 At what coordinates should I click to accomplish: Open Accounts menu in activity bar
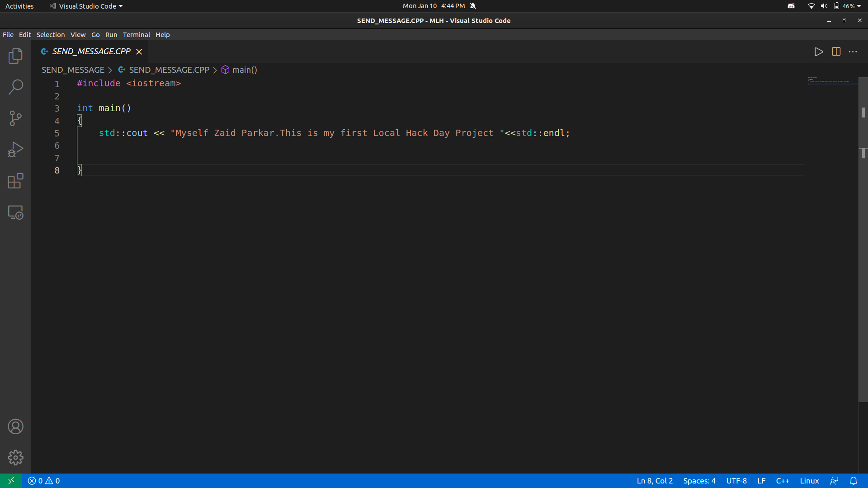(15, 427)
